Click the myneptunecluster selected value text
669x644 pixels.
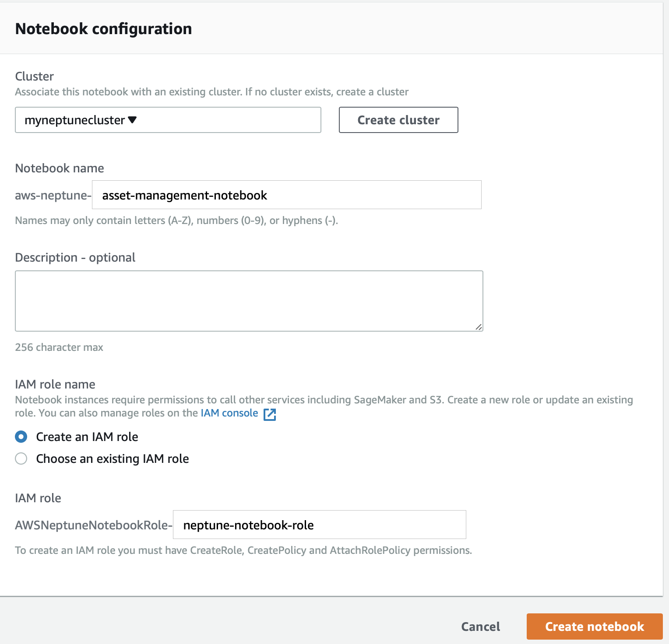[x=75, y=120]
